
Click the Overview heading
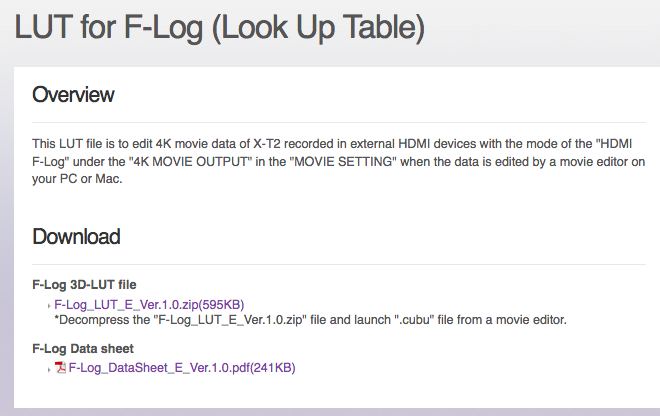[73, 94]
